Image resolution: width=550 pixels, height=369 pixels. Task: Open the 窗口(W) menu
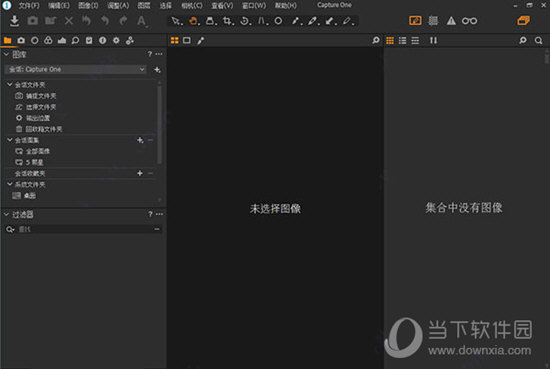[x=254, y=6]
